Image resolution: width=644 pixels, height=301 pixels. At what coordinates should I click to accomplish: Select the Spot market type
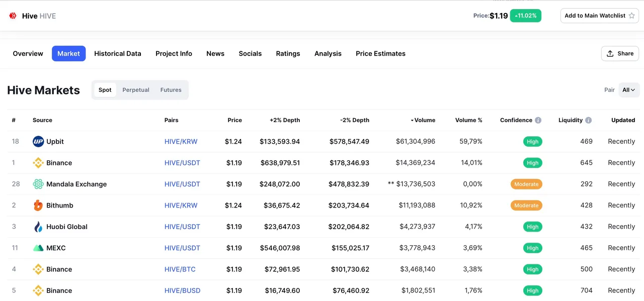(x=105, y=90)
